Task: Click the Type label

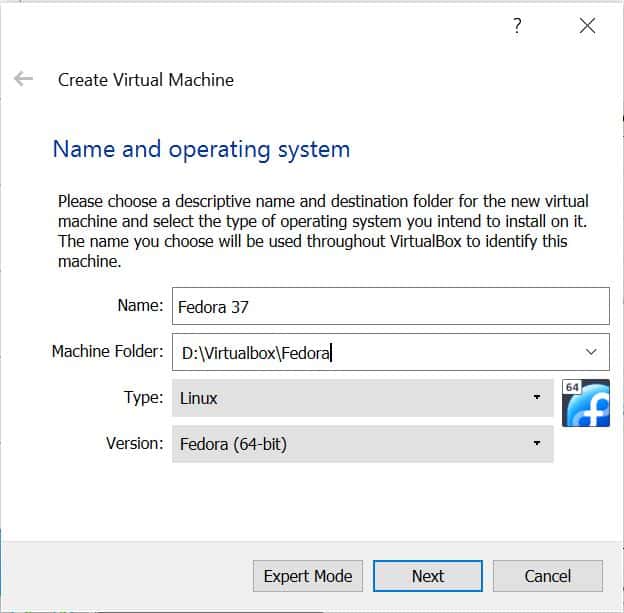Action: tap(144, 397)
